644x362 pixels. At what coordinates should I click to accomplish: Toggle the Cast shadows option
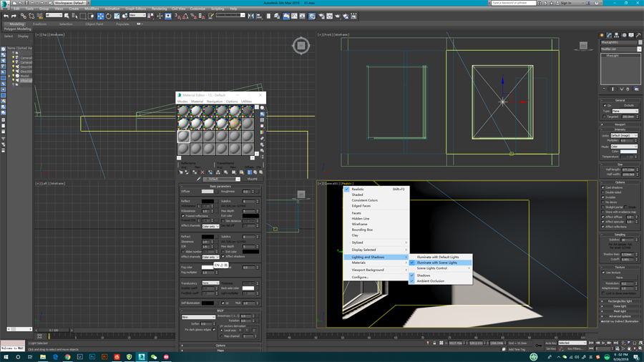pyautogui.click(x=604, y=187)
